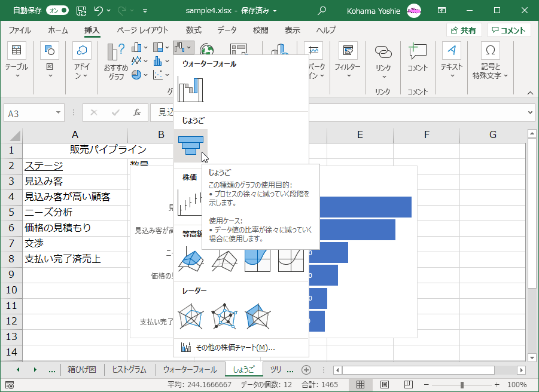
Task: Click the Name Box showing A3
Action: [34, 113]
